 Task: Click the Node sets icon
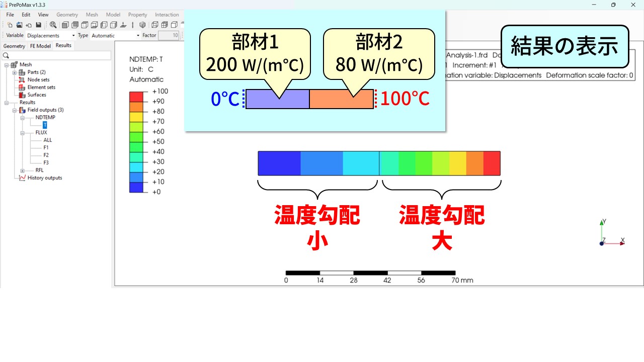[22, 79]
